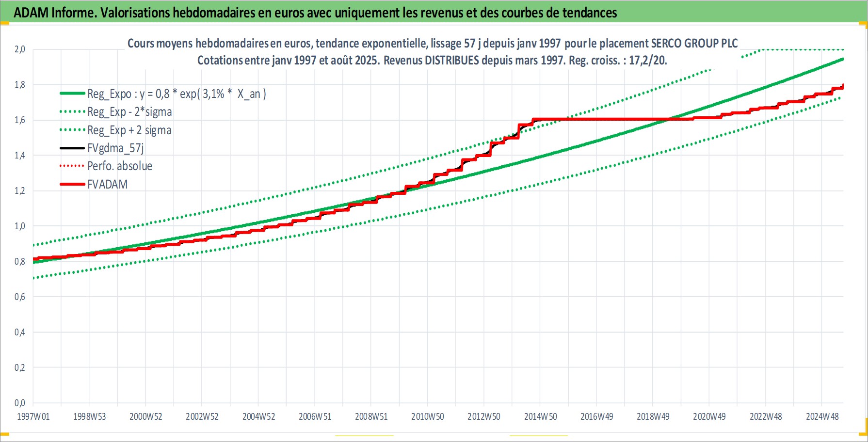Click x-axis label '2014W50'

point(540,416)
